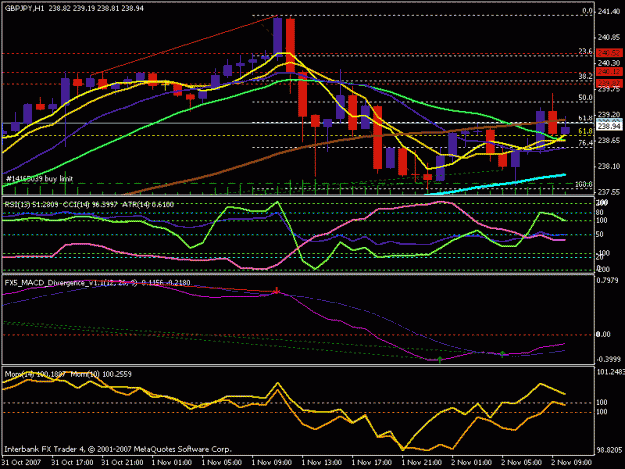Image resolution: width=625 pixels, height=469 pixels.
Task: Click the white 61.8 Fibonacci level label
Action: pyautogui.click(x=585, y=118)
